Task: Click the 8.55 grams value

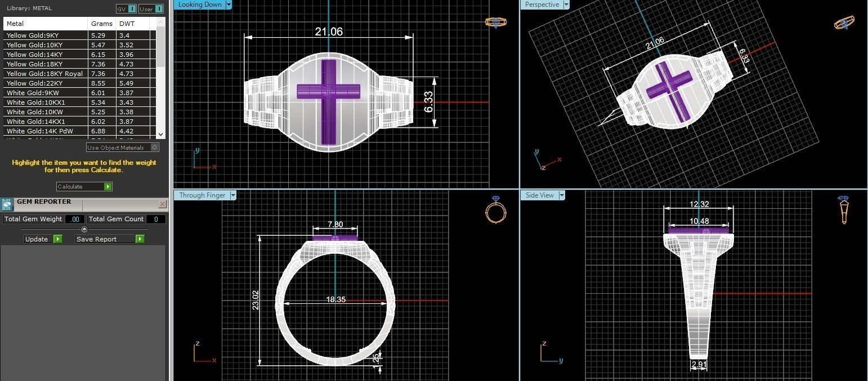Action: (98, 83)
